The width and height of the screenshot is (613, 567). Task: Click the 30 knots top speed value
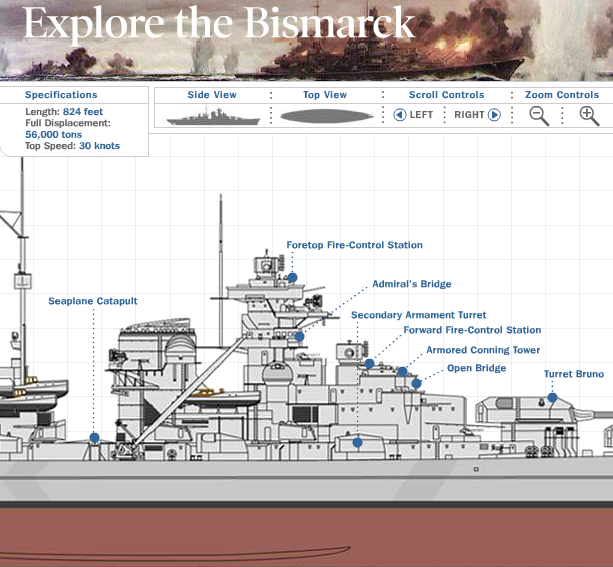[x=99, y=146]
